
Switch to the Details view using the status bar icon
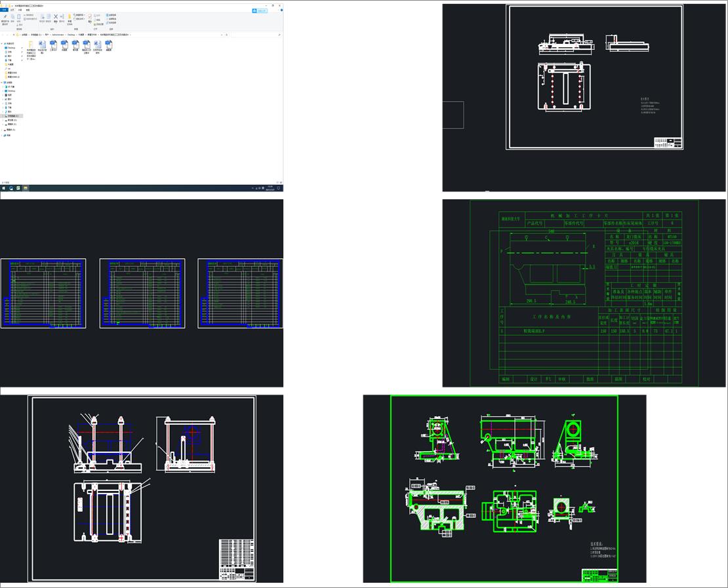coord(277,182)
